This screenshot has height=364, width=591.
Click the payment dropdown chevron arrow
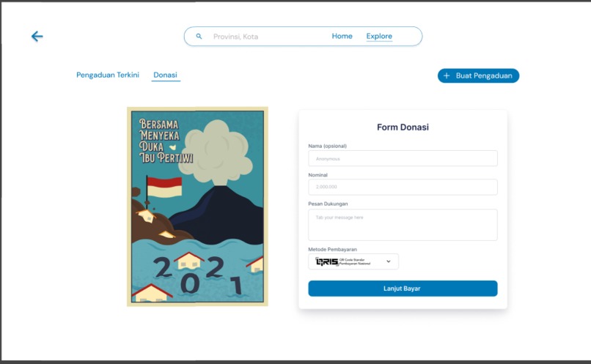[x=389, y=261]
